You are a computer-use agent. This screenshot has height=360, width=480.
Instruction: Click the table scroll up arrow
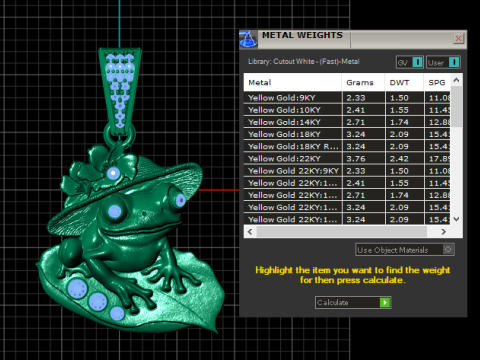click(456, 80)
